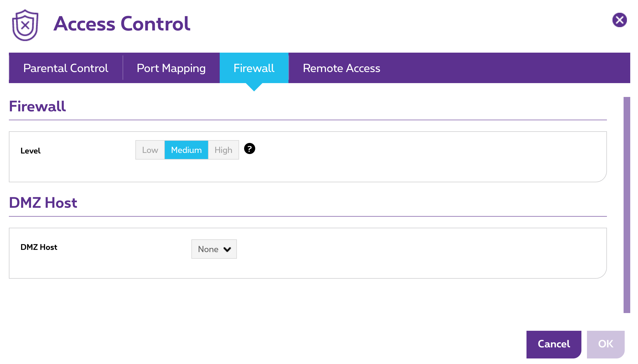638x364 pixels.
Task: Click the Firewall section heading
Action: (37, 106)
